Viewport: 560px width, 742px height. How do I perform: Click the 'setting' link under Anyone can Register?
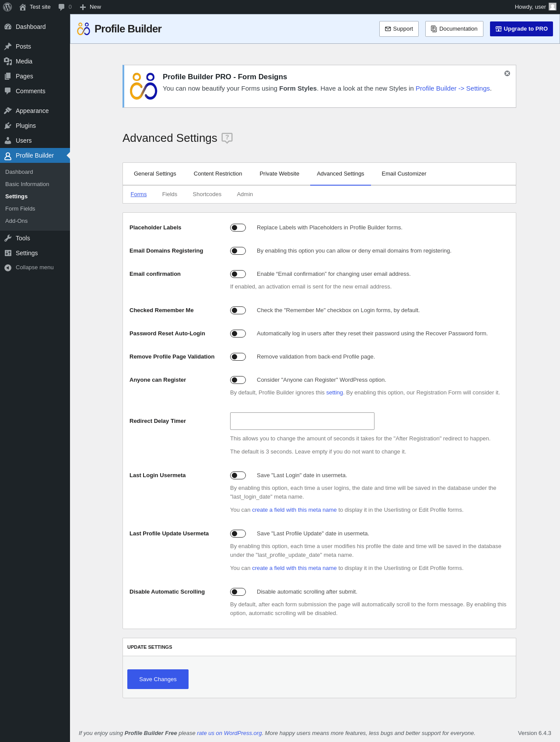click(335, 393)
